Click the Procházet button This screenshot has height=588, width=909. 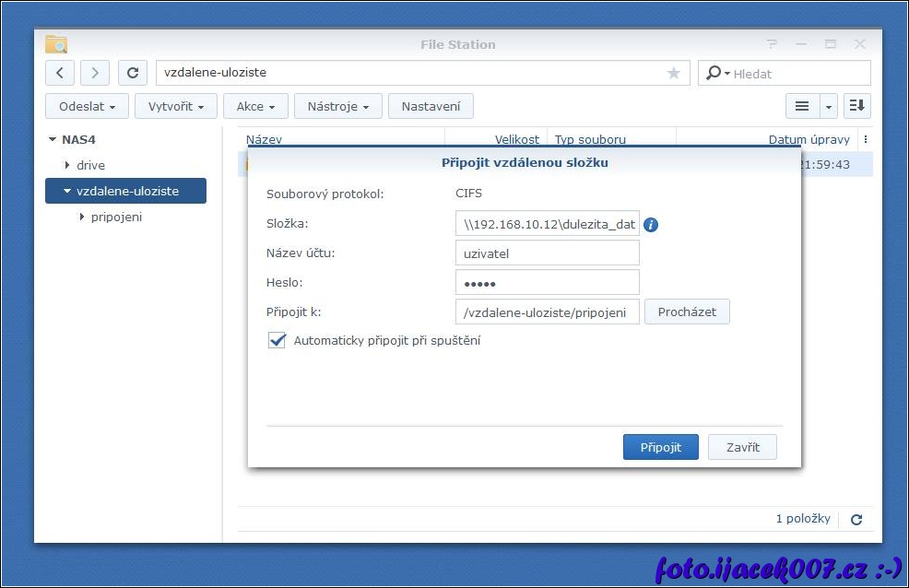click(687, 312)
